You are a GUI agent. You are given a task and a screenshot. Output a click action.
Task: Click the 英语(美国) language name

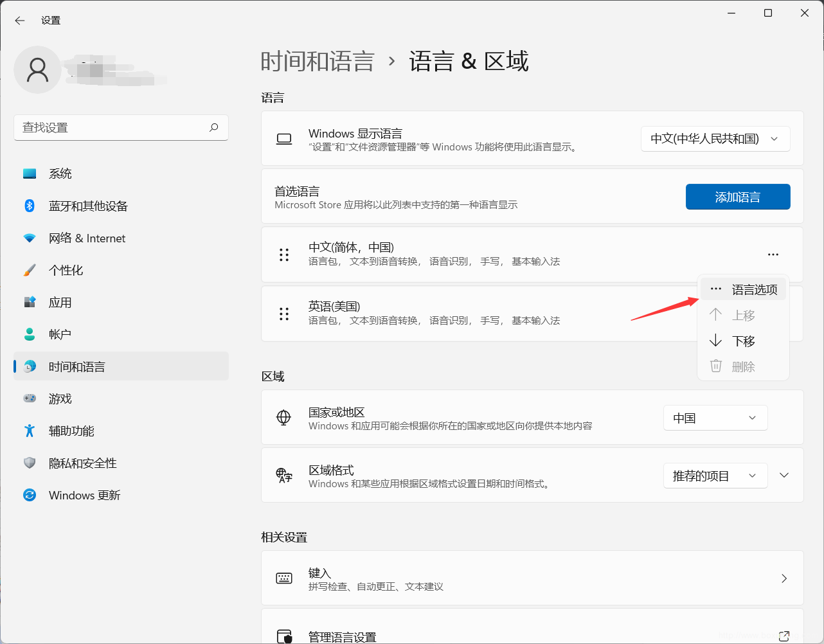334,307
